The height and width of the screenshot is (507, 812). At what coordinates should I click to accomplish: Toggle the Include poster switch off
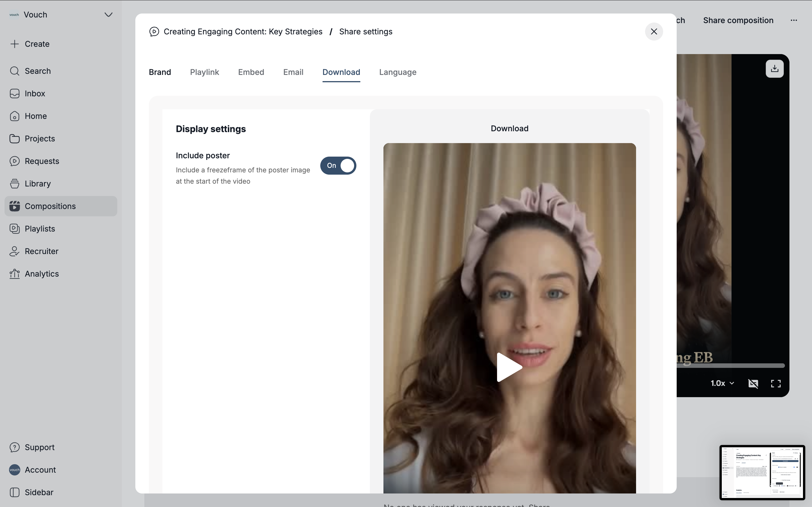click(338, 166)
